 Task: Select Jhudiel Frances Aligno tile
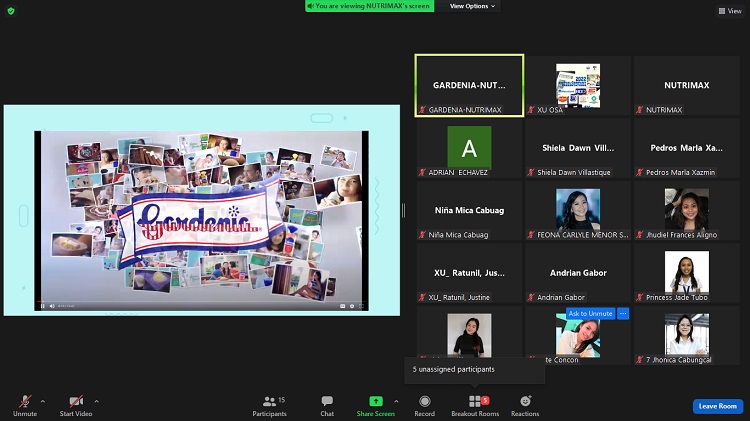687,210
